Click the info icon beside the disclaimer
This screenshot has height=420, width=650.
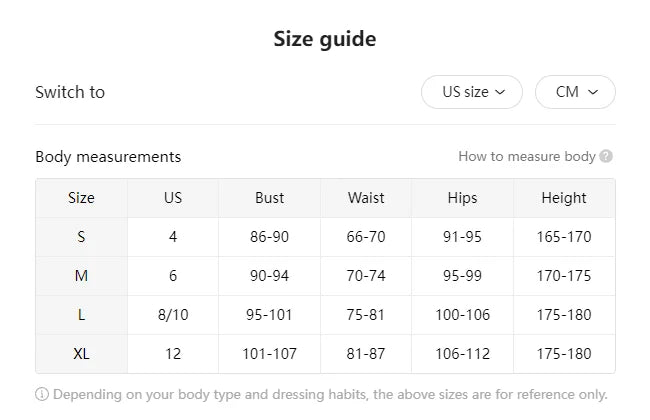(x=42, y=394)
